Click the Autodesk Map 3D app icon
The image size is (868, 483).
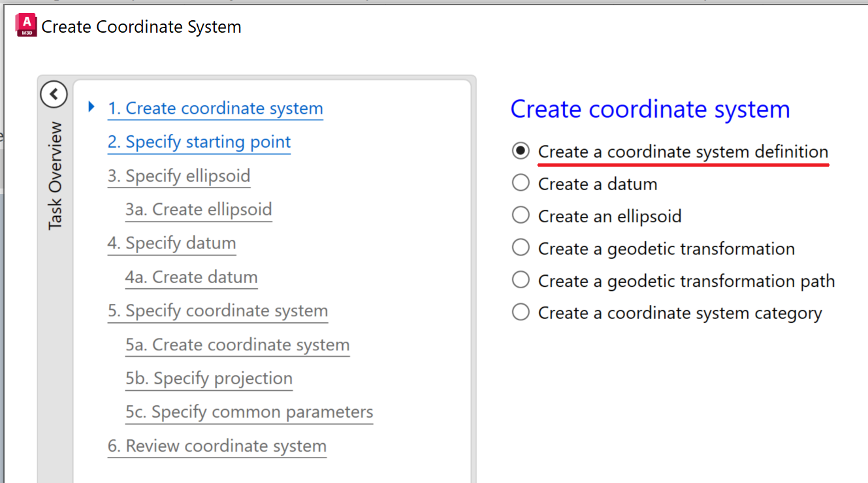(x=26, y=25)
